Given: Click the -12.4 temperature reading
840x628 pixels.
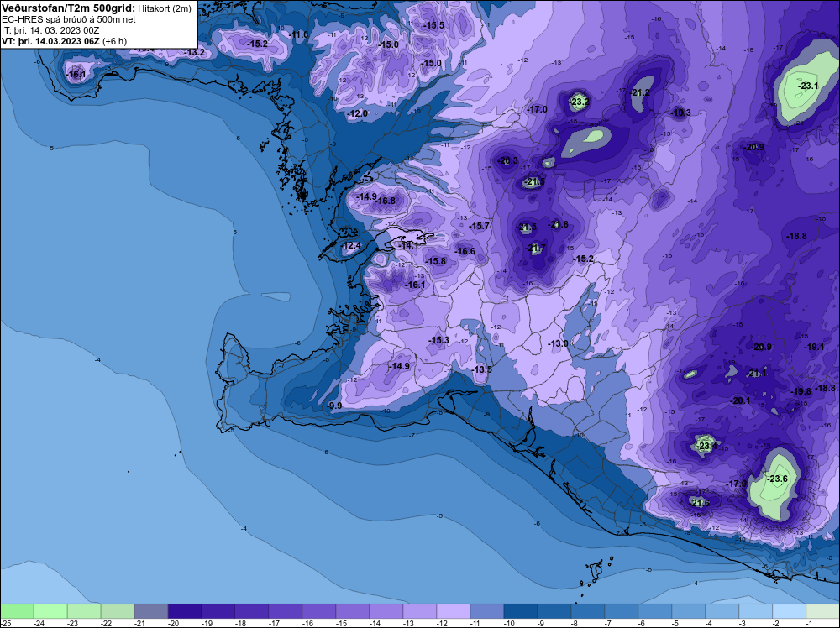Looking at the screenshot, I should tap(351, 245).
